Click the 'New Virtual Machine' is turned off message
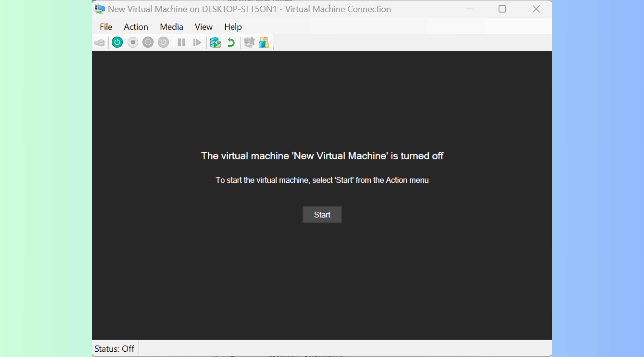Screen dimensions: 644x357 pyautogui.click(x=322, y=156)
